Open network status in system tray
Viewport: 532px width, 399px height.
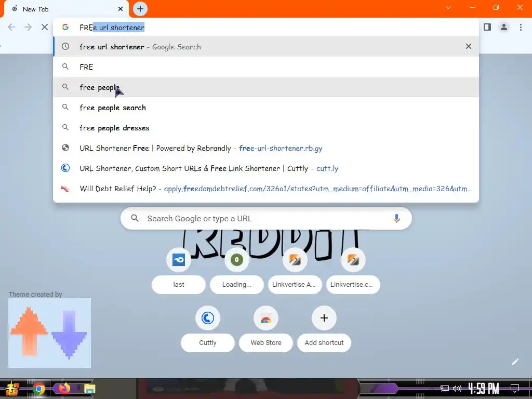pos(445,389)
